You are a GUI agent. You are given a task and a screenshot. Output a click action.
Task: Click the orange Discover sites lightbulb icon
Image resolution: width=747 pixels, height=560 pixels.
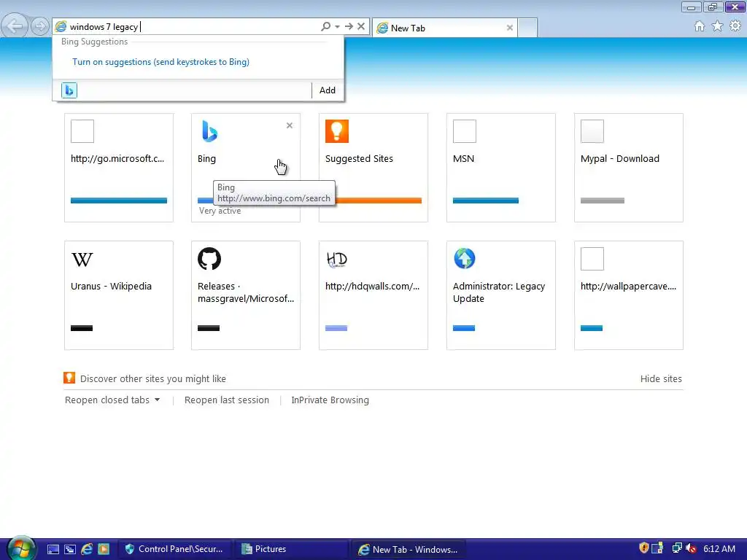point(69,378)
